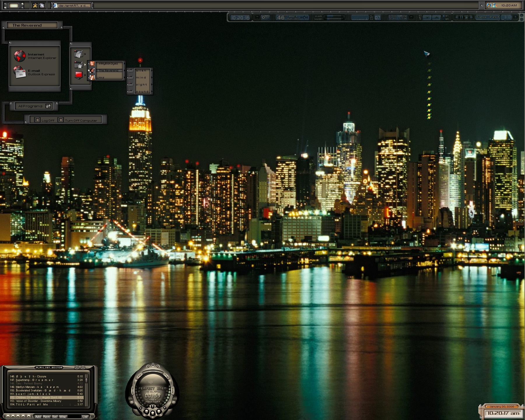
Task: Click Internet Explorer globe icon
Action: coord(20,56)
